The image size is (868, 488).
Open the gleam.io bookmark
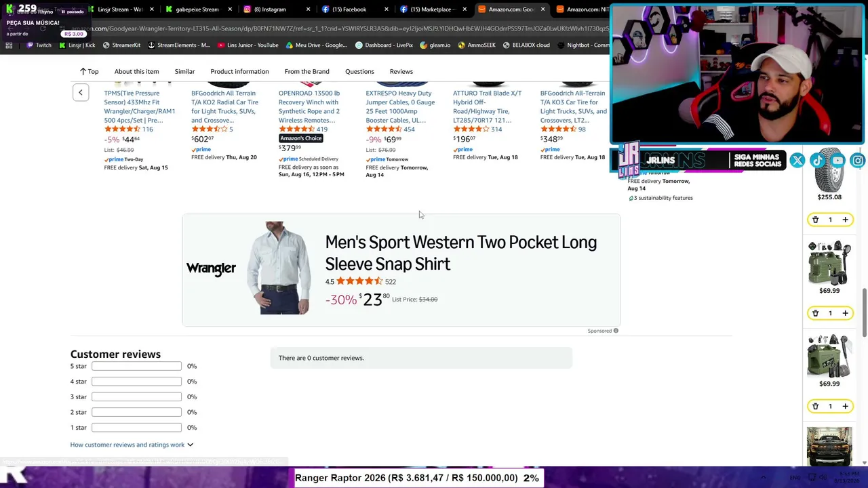(x=435, y=45)
